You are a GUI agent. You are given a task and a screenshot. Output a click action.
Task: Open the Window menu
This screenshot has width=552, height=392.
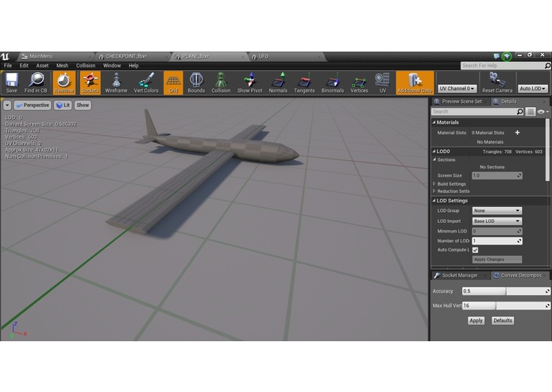point(112,65)
